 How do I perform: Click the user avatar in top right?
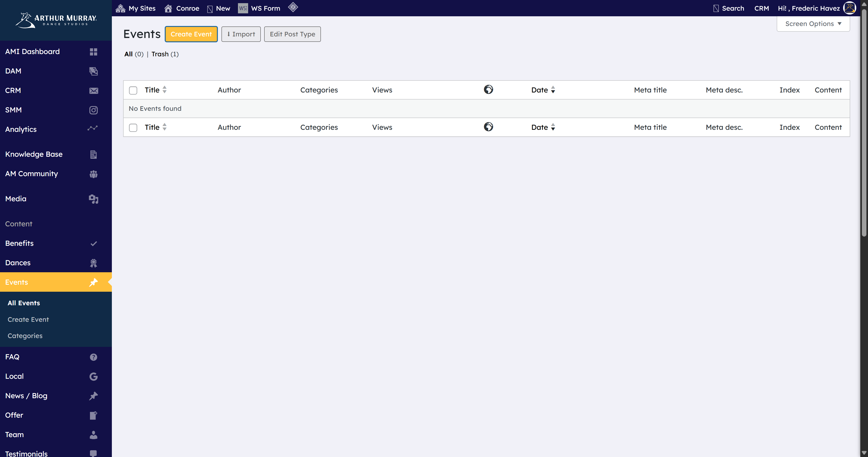pyautogui.click(x=849, y=8)
